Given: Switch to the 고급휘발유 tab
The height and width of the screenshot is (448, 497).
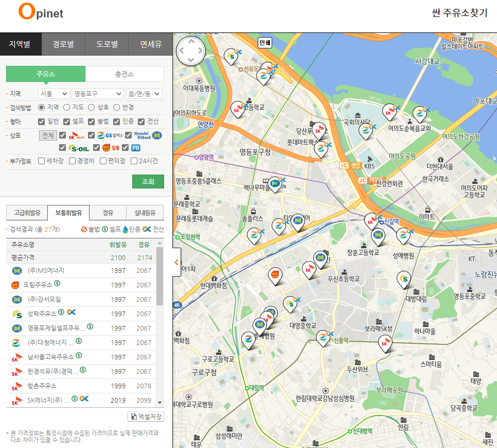Looking at the screenshot, I should click(27, 213).
